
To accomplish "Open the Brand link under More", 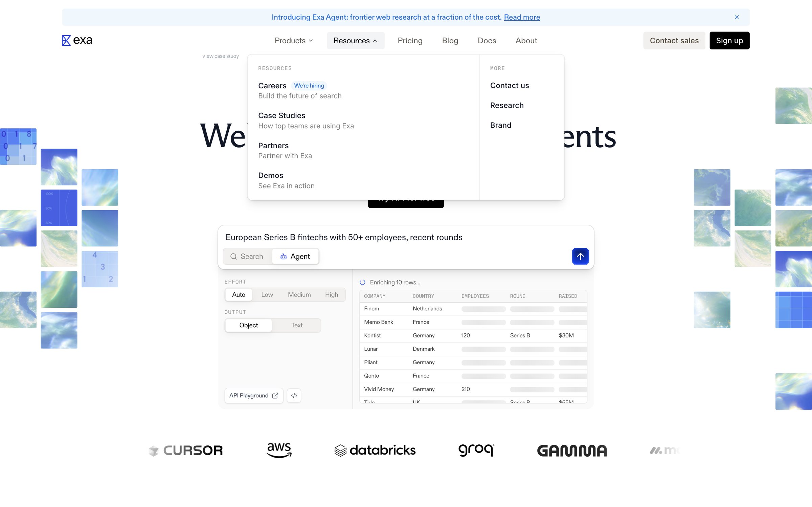I will click(500, 125).
